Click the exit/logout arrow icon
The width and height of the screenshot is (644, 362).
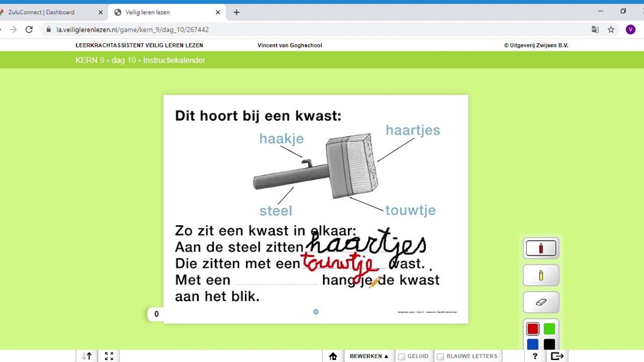tap(557, 356)
